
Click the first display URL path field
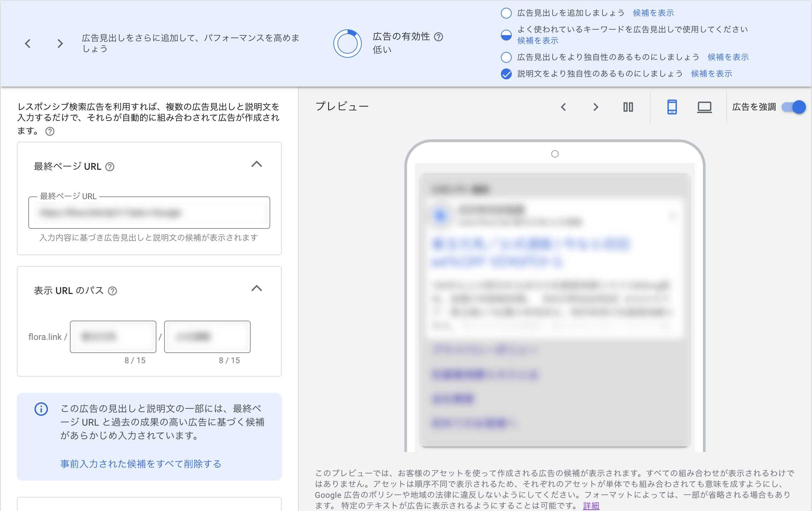coord(113,337)
